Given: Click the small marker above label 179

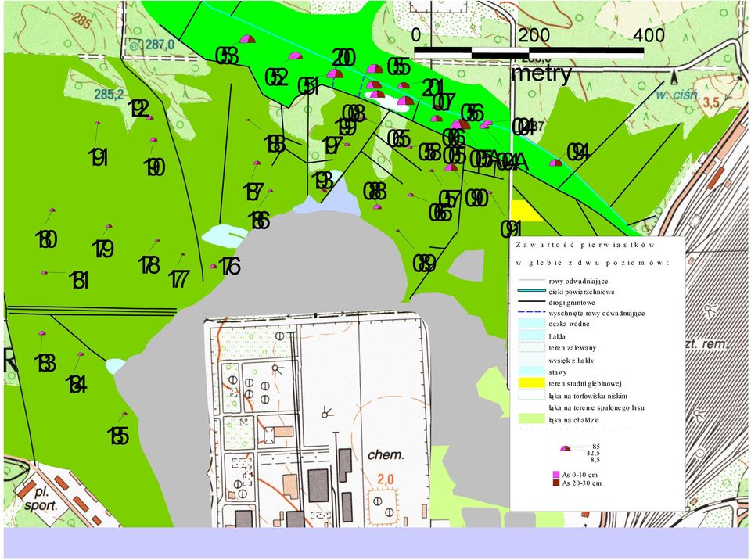Looking at the screenshot, I should tap(110, 226).
